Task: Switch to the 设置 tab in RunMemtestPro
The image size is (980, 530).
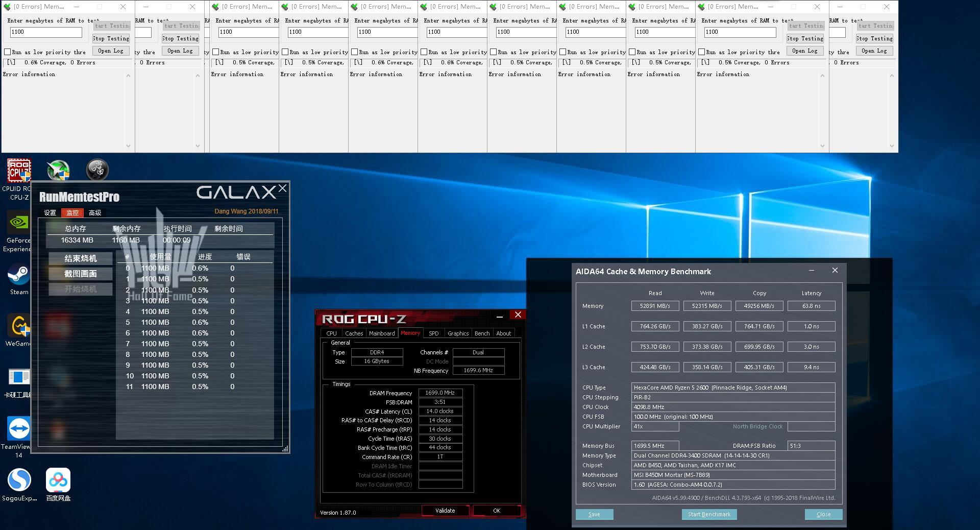Action: click(x=50, y=213)
